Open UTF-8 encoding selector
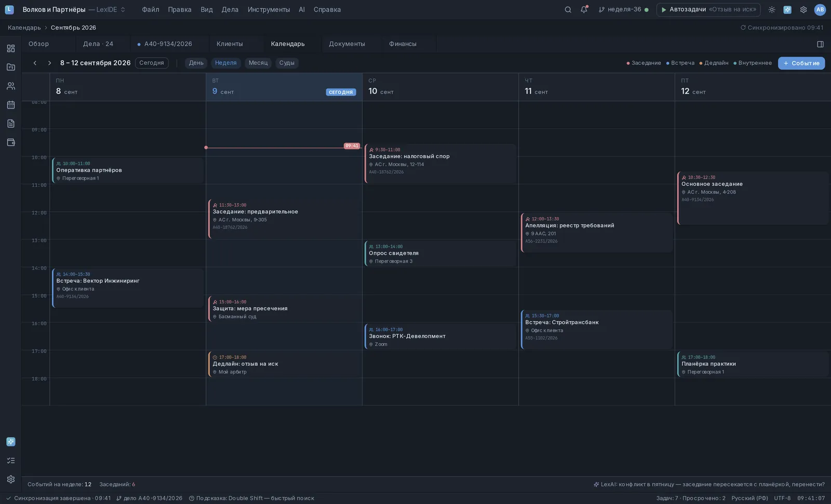Screen dimensions: 831x504 [x=782, y=498]
